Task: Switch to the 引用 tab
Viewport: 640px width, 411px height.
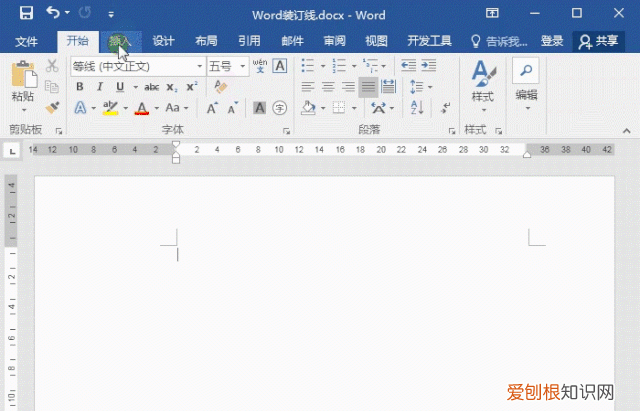Action: (249, 41)
